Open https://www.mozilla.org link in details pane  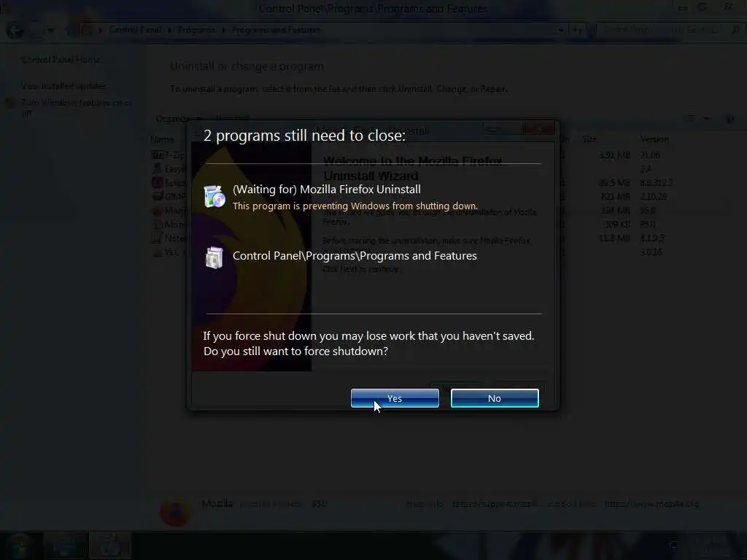point(651,504)
